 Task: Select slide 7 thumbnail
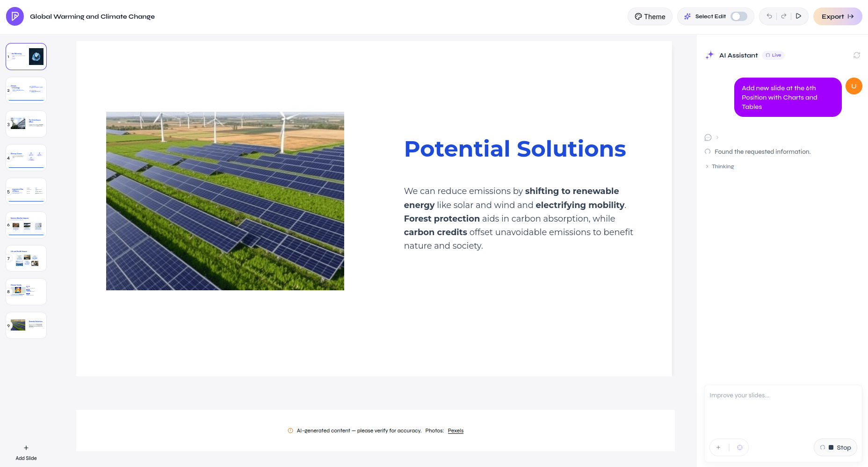click(x=26, y=259)
